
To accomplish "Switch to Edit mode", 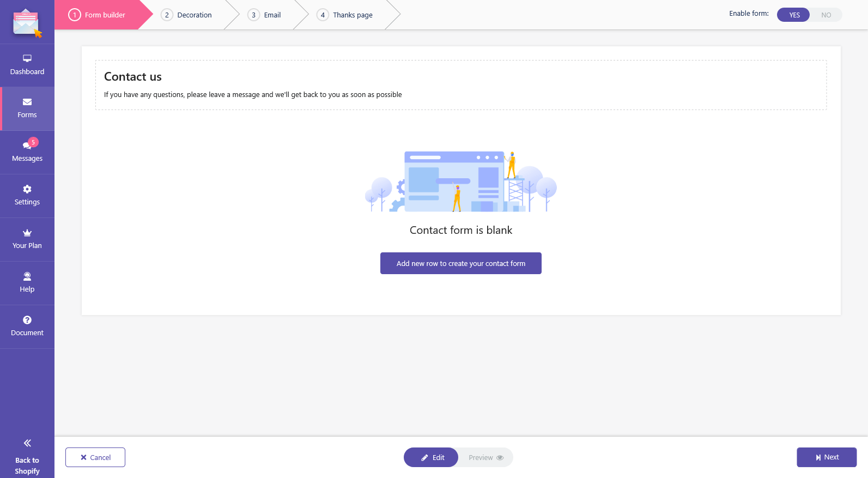I will (x=431, y=457).
